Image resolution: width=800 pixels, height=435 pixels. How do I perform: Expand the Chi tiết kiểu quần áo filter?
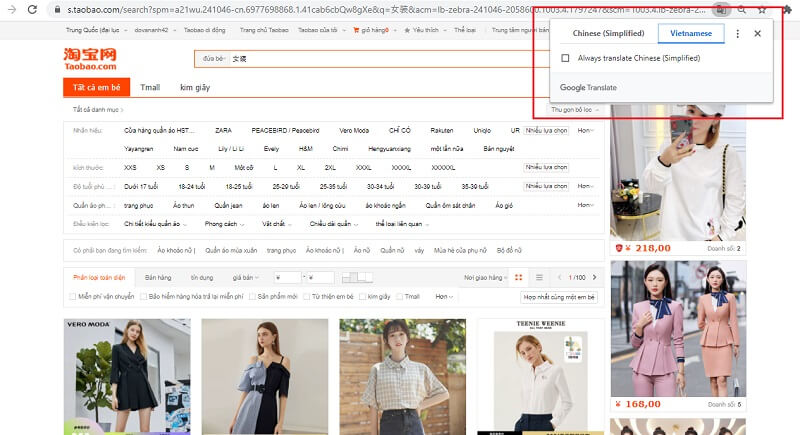(155, 224)
